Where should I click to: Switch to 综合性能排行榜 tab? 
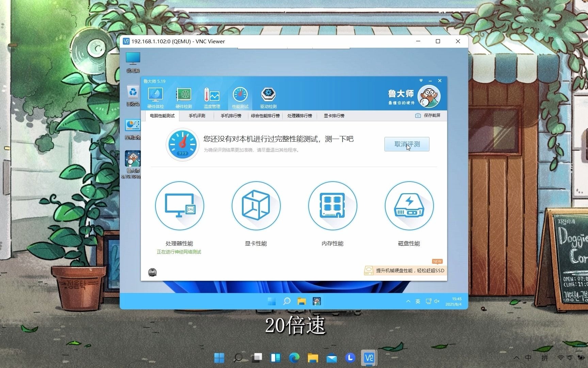(x=265, y=116)
